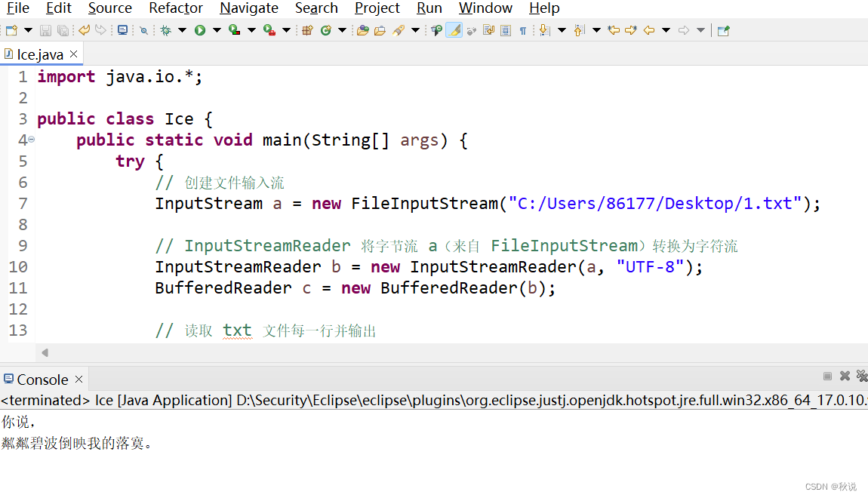Click the green Run button
Screen dimensions: 868x498
click(200, 30)
